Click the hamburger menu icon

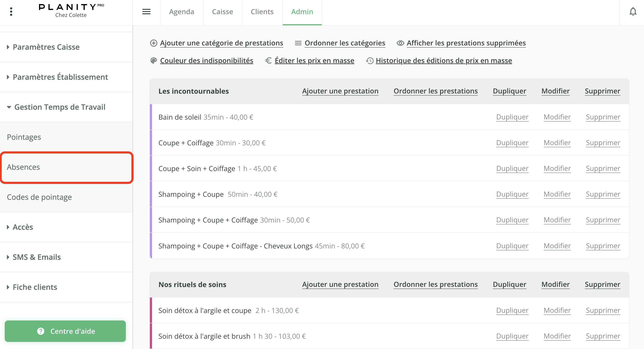[146, 12]
